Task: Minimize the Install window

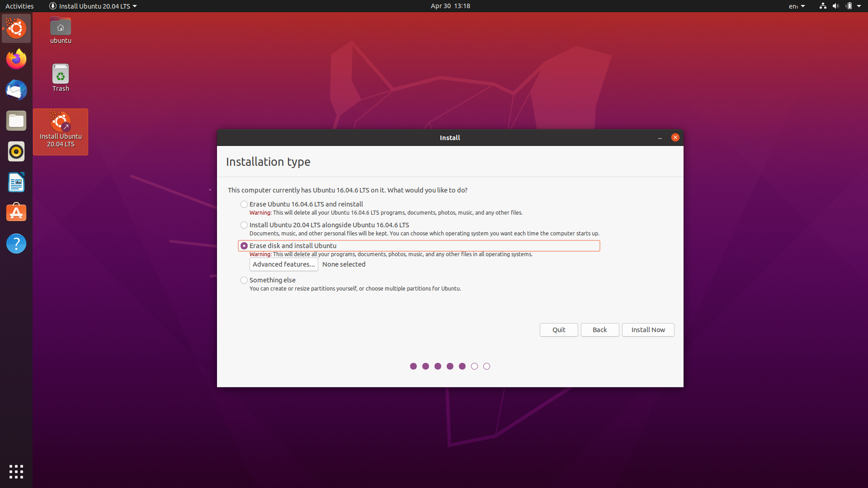Action: (x=660, y=137)
